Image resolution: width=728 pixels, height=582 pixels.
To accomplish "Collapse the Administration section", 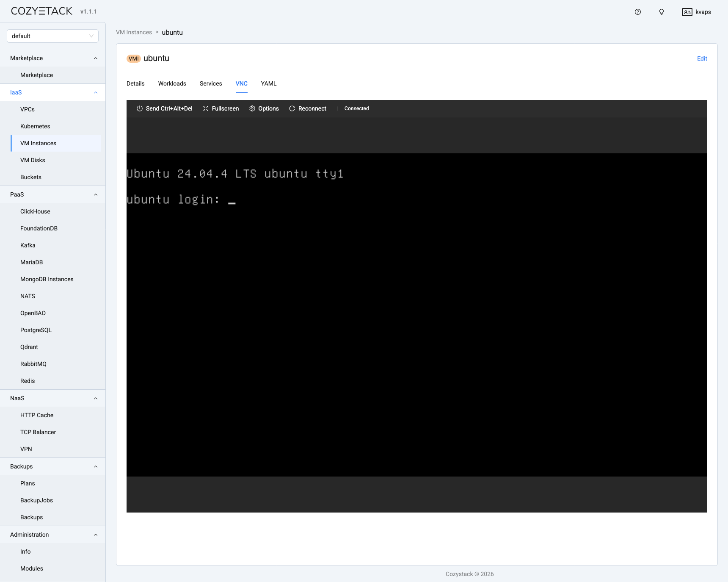I will pyautogui.click(x=96, y=535).
